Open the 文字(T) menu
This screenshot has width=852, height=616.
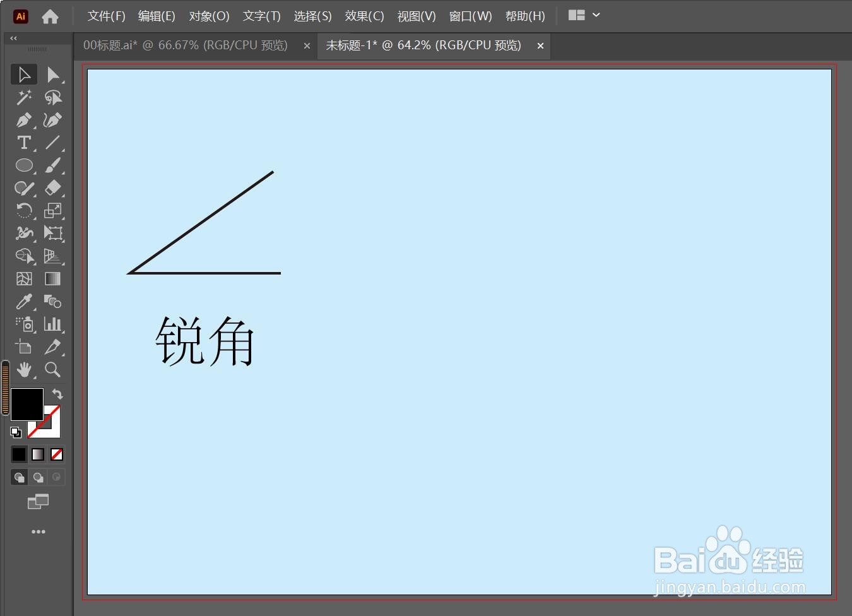[261, 16]
